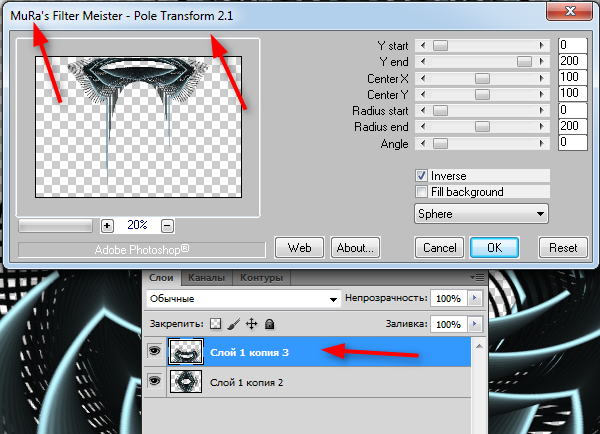Enable the Fill background checkbox
600x434 pixels.
pyautogui.click(x=421, y=191)
